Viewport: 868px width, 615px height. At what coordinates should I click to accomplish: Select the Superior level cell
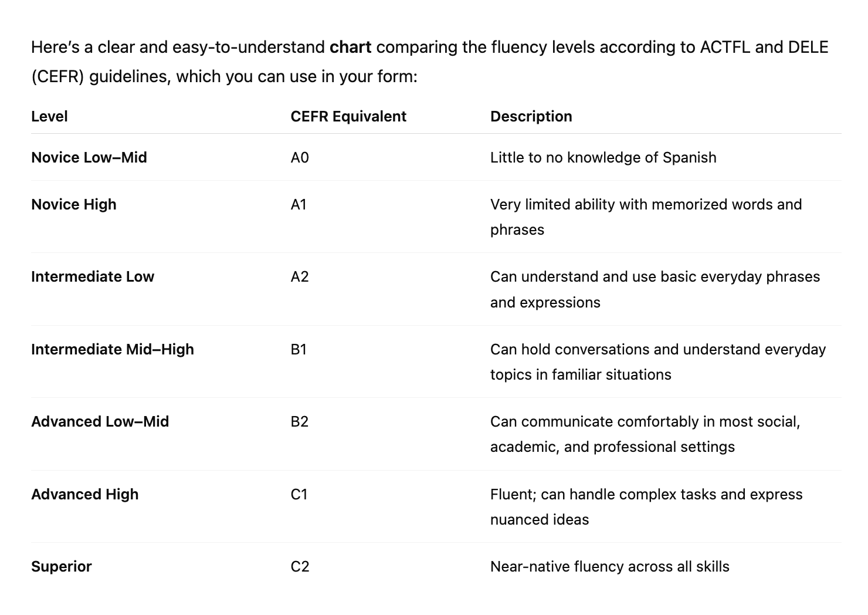pos(62,566)
